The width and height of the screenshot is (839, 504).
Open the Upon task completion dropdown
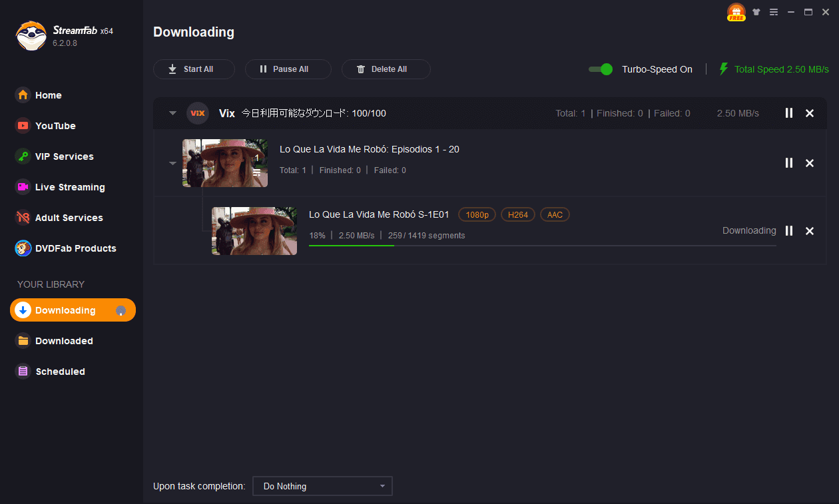point(323,486)
